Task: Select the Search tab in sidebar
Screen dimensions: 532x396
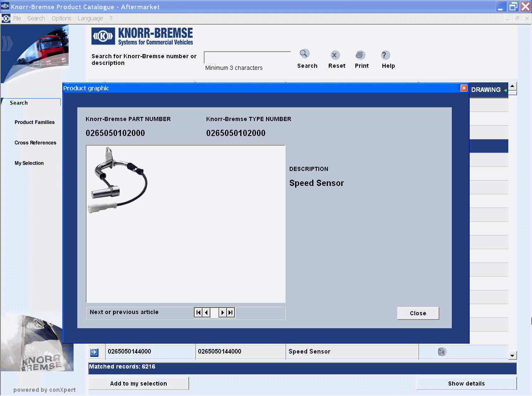Action: point(30,103)
